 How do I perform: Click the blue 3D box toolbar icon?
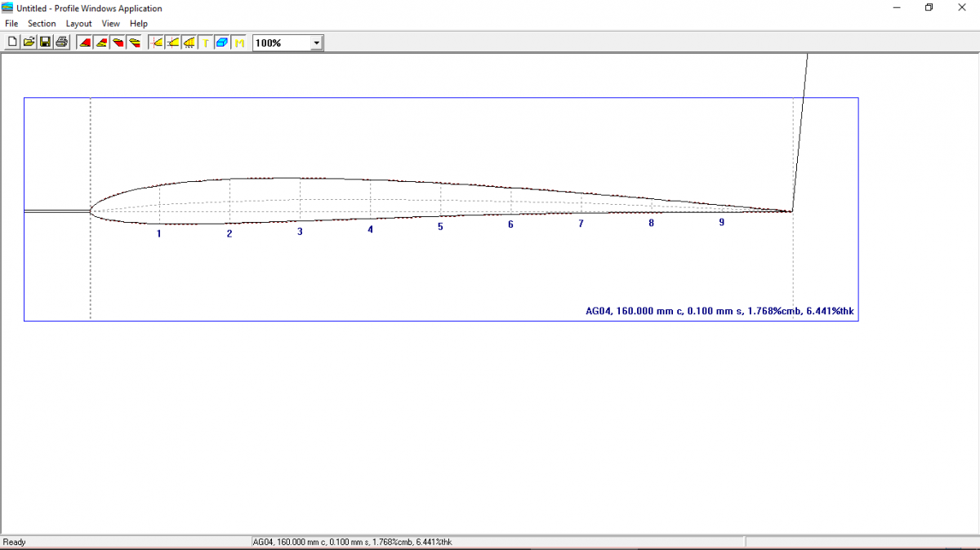[222, 42]
